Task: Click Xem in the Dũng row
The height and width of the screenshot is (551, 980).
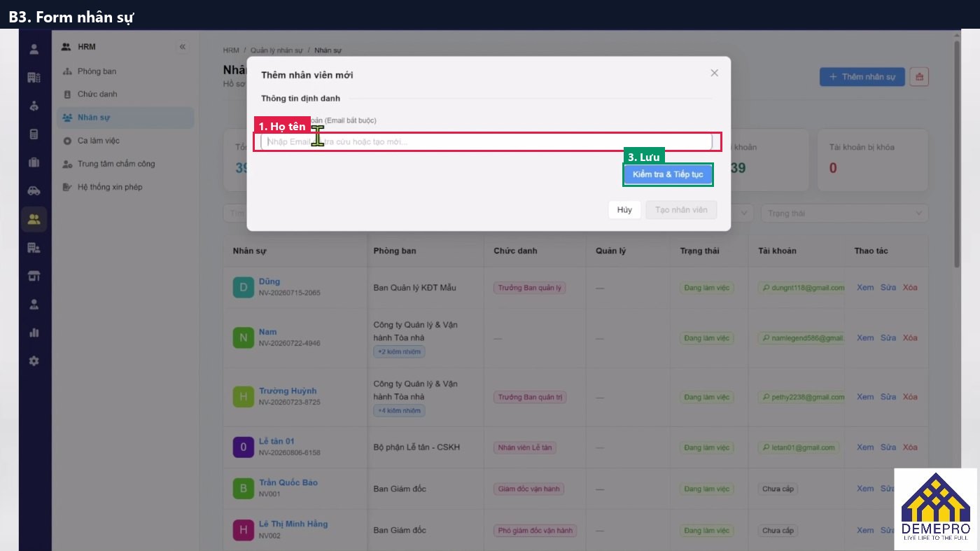Action: pos(865,287)
